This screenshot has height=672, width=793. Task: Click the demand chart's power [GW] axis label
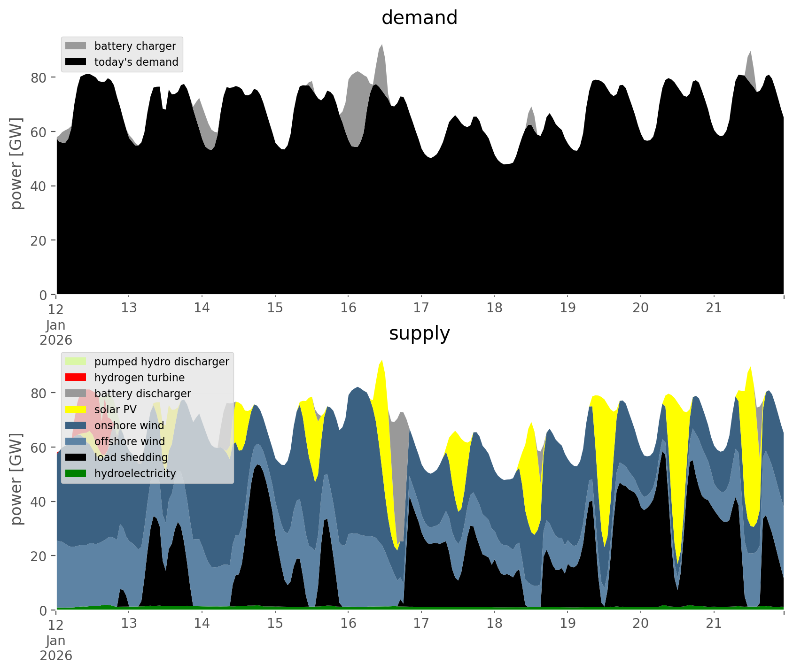[x=16, y=163]
